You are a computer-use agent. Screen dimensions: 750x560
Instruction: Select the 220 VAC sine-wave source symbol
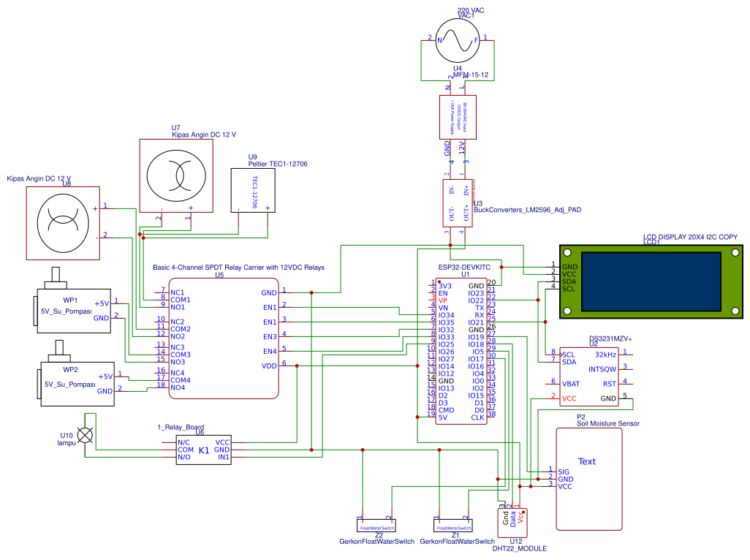(x=458, y=41)
